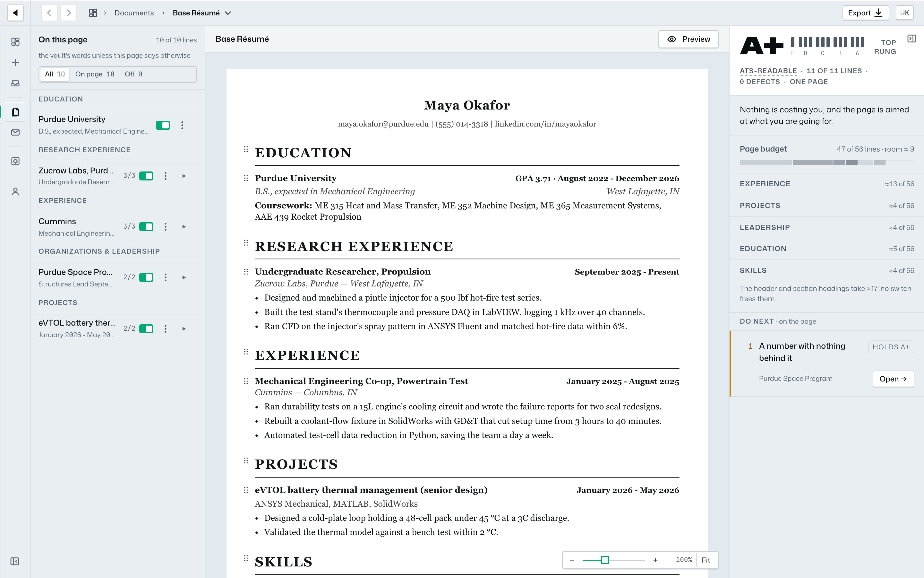Image resolution: width=924 pixels, height=578 pixels.
Task: Open more options for Cummins entry
Action: (x=165, y=227)
